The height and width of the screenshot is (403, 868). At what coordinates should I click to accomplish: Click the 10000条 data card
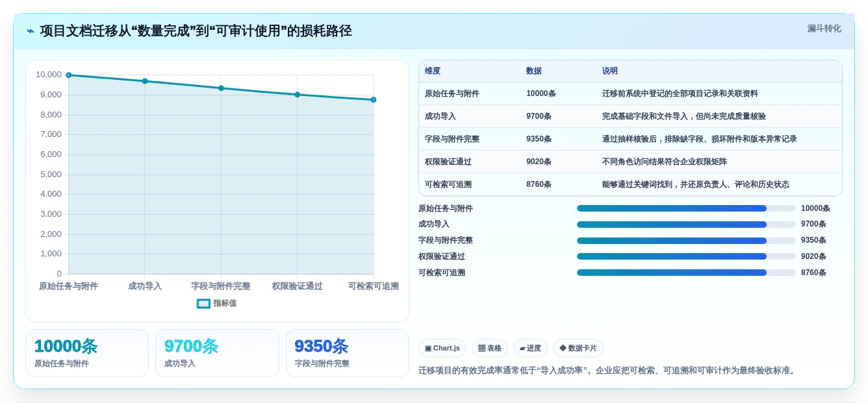pyautogui.click(x=87, y=353)
